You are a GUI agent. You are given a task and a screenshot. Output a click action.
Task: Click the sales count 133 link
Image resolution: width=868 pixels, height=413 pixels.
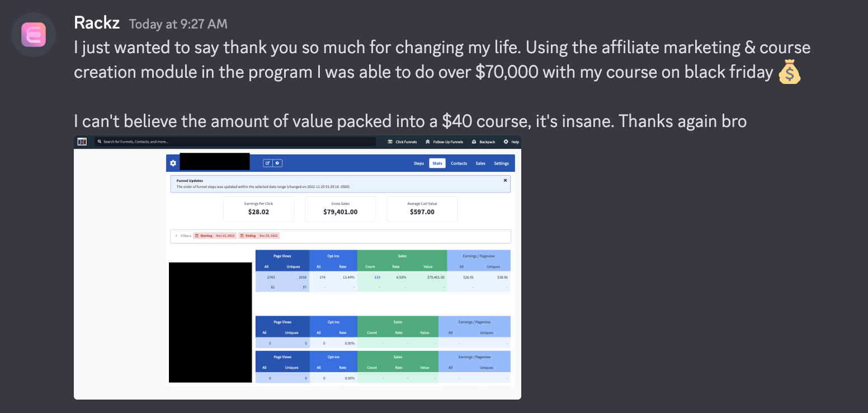click(x=378, y=277)
